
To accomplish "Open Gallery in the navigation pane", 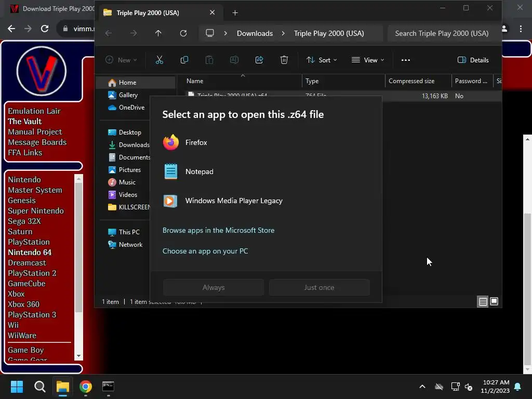I will pyautogui.click(x=123, y=95).
